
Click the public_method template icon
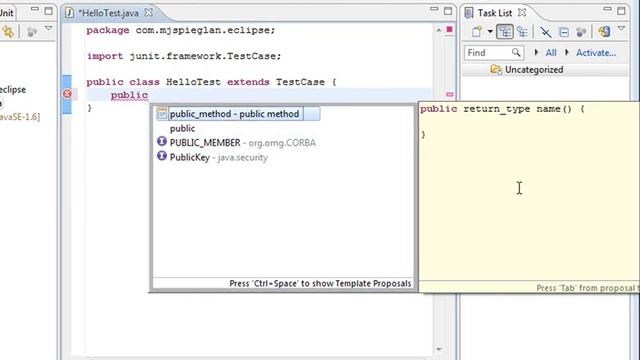(162, 113)
